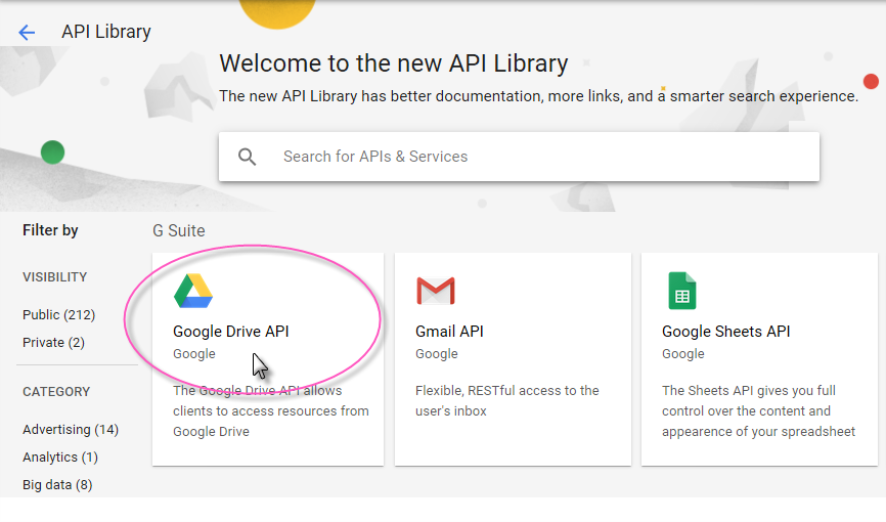Click the API Library page title
886x522 pixels.
coord(106,32)
